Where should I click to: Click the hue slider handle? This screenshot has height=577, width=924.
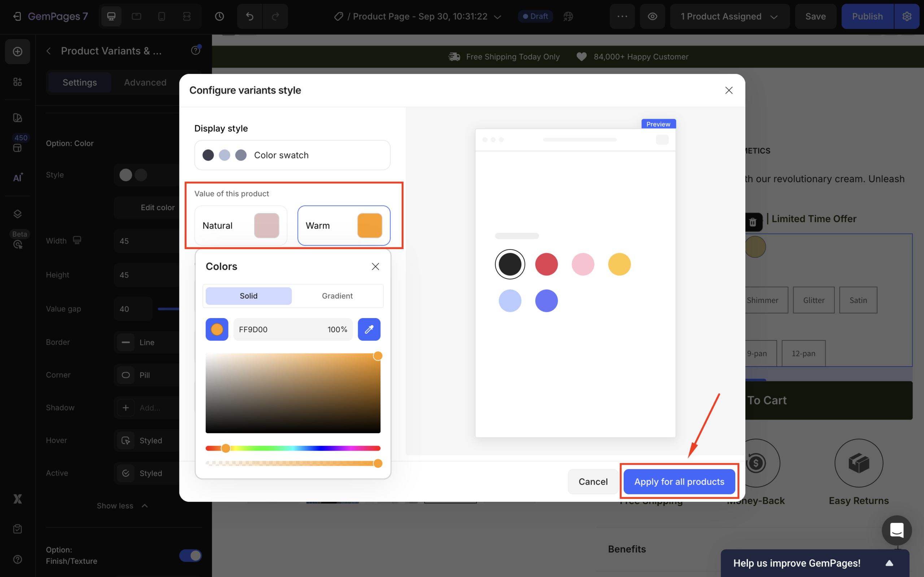point(226,448)
